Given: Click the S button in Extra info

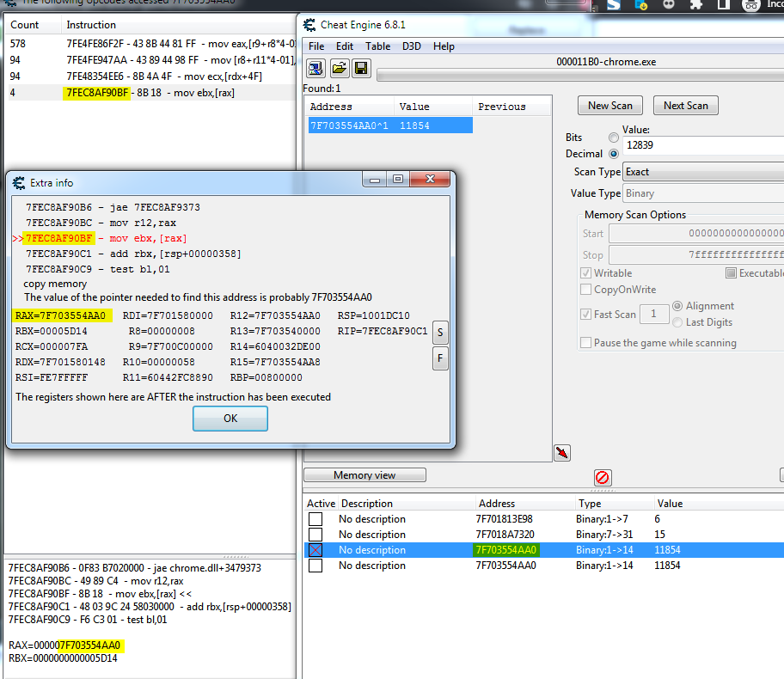Looking at the screenshot, I should click(440, 332).
